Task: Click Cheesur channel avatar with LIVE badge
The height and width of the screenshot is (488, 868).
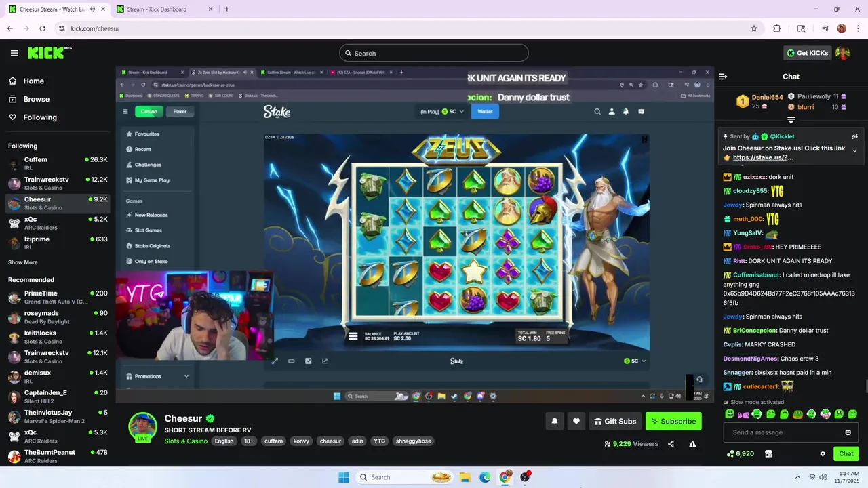Action: 143,427
